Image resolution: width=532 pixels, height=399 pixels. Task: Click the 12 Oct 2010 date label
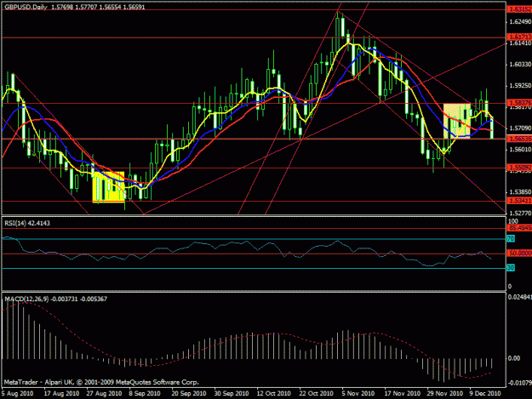(x=273, y=393)
